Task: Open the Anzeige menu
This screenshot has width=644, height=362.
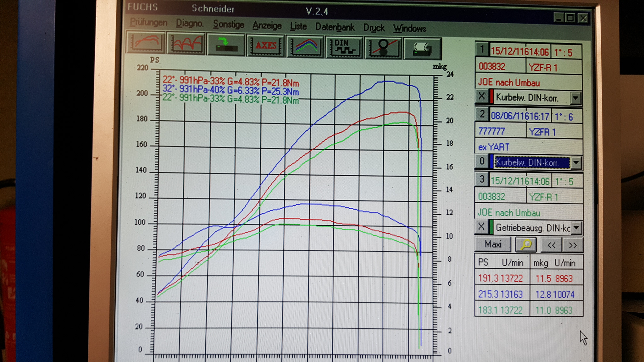Action: click(x=267, y=26)
